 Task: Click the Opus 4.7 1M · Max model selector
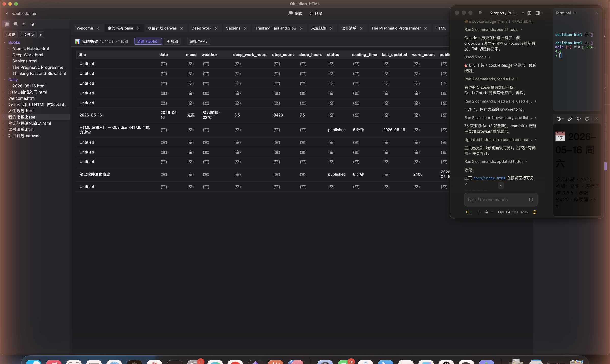pos(513,212)
